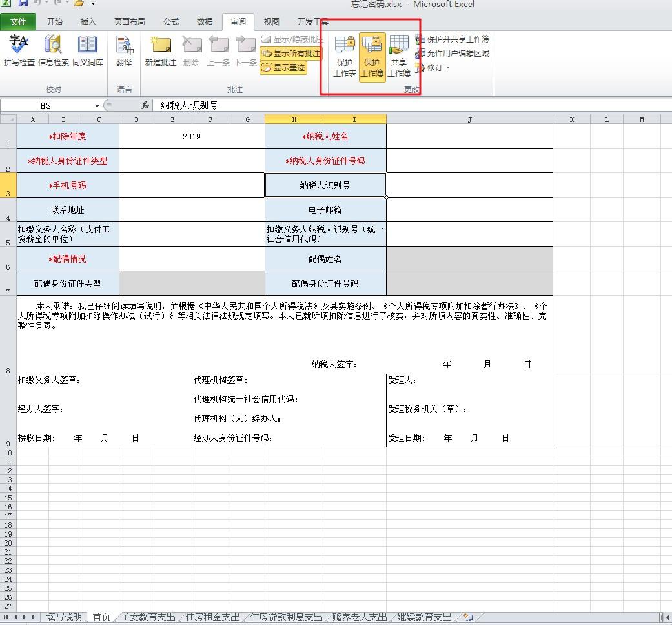This screenshot has width=672, height=625.
Task: Switch to the 视图 ribbon tab
Action: [x=271, y=22]
